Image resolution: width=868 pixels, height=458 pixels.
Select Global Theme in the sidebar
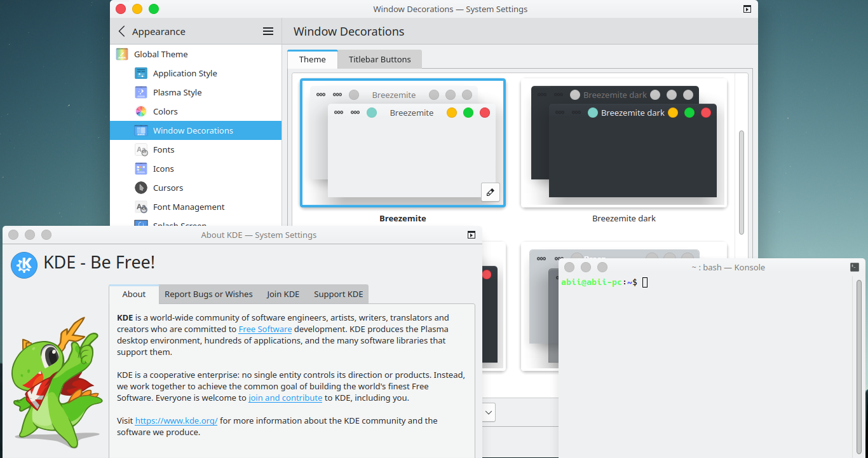tap(196, 54)
